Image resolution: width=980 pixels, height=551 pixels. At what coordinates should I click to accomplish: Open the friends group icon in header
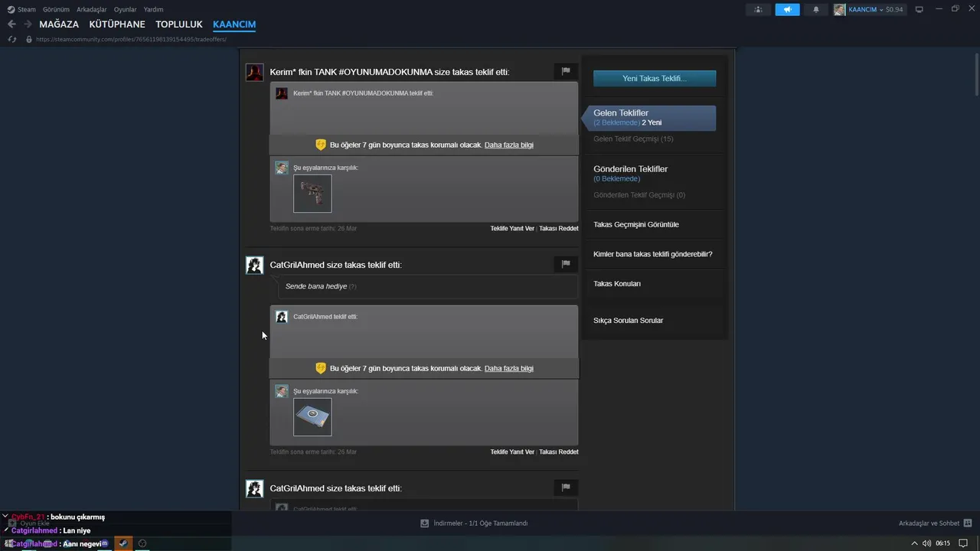tap(758, 9)
